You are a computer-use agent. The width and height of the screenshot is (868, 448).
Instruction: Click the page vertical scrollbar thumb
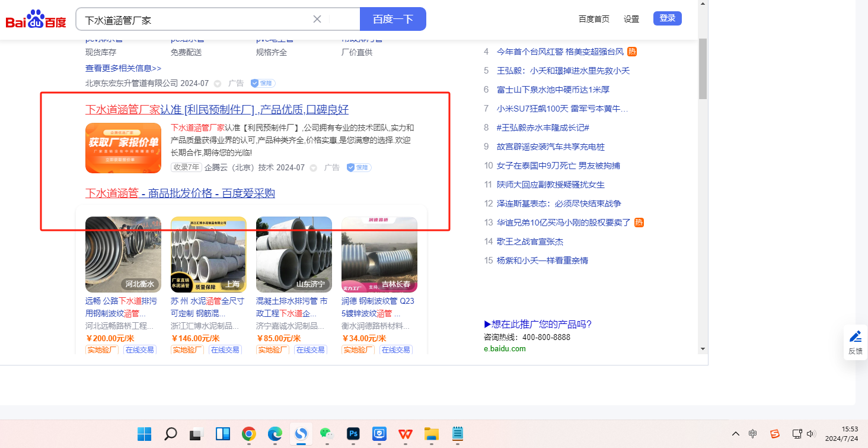click(703, 68)
